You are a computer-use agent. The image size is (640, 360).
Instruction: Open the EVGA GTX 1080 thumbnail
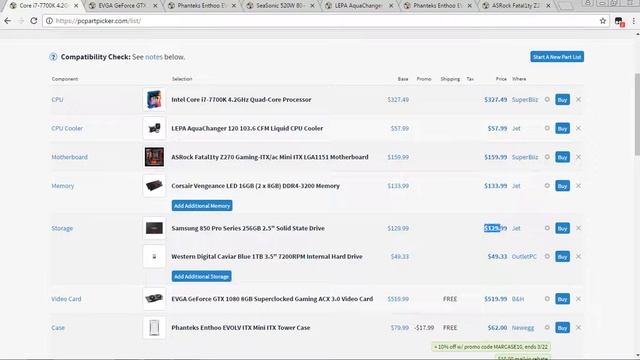(x=154, y=299)
